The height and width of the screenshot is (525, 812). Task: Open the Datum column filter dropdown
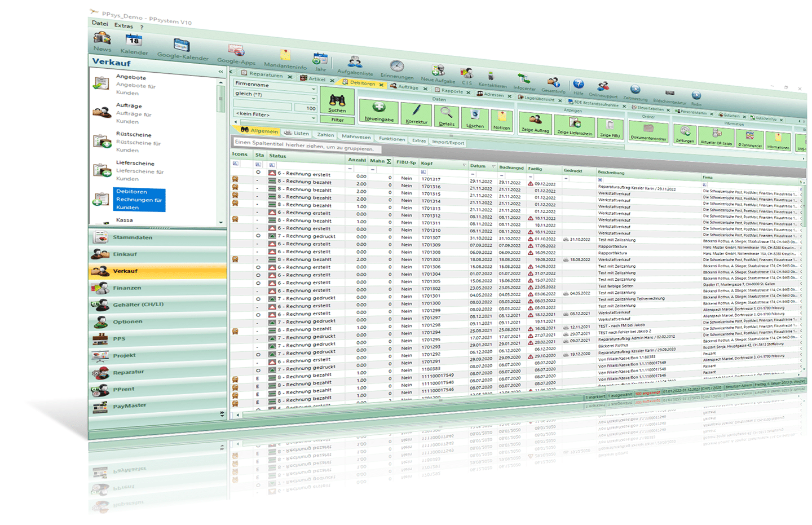(x=493, y=167)
